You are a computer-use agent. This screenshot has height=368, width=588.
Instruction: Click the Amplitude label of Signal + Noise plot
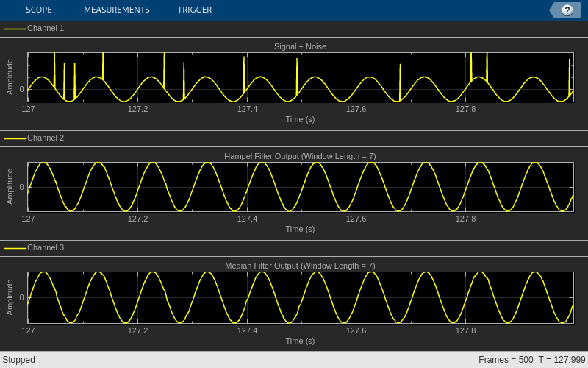tap(10, 77)
